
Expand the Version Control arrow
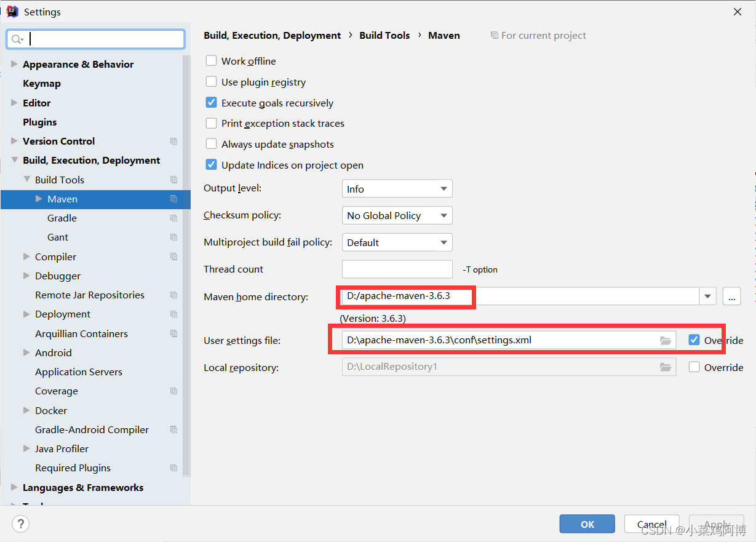(14, 141)
